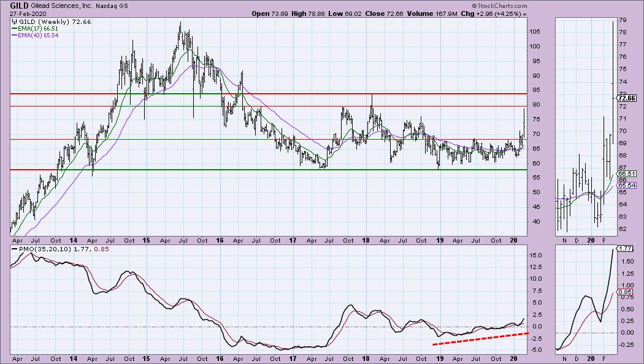Click the EMA(43) 65.54 legend entry
The height and width of the screenshot is (364, 644).
click(x=35, y=36)
